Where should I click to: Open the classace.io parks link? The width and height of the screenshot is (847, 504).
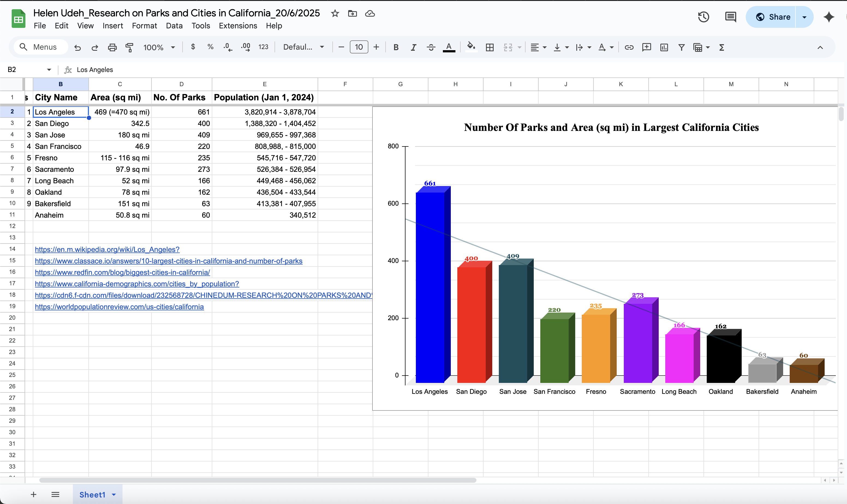(169, 261)
